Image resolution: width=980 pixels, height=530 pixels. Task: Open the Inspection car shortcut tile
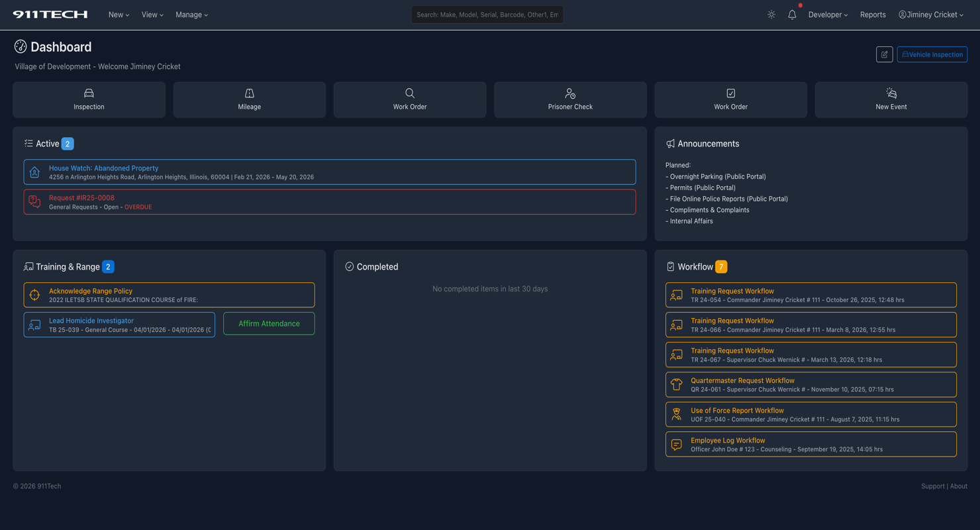(x=89, y=99)
